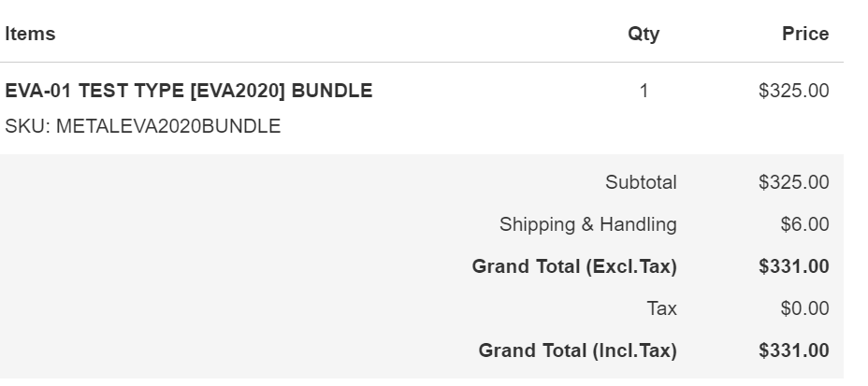Click the Subtotal amount $325.00
868x386 pixels.
point(794,182)
